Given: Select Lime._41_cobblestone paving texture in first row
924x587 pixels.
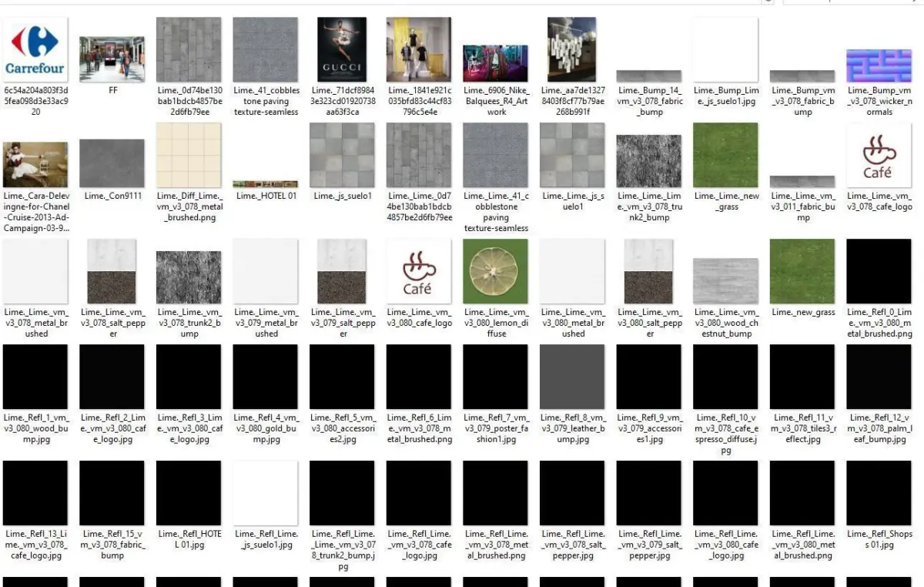Looking at the screenshot, I should point(266,50).
